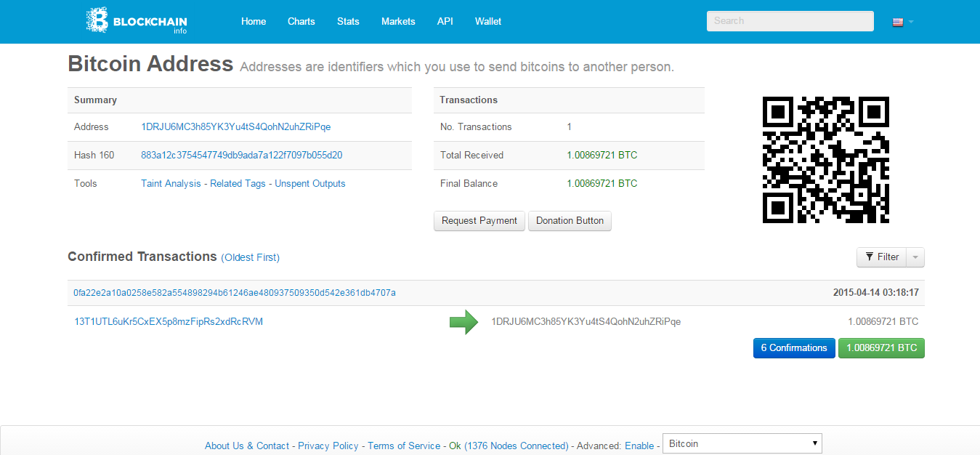Click the Confirmed Transactions heading

point(142,257)
